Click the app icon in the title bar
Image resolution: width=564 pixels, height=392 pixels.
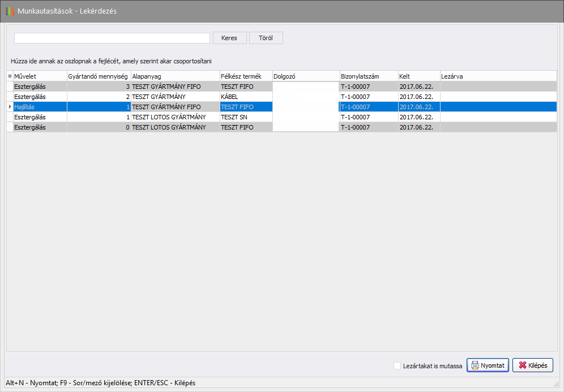10,11
